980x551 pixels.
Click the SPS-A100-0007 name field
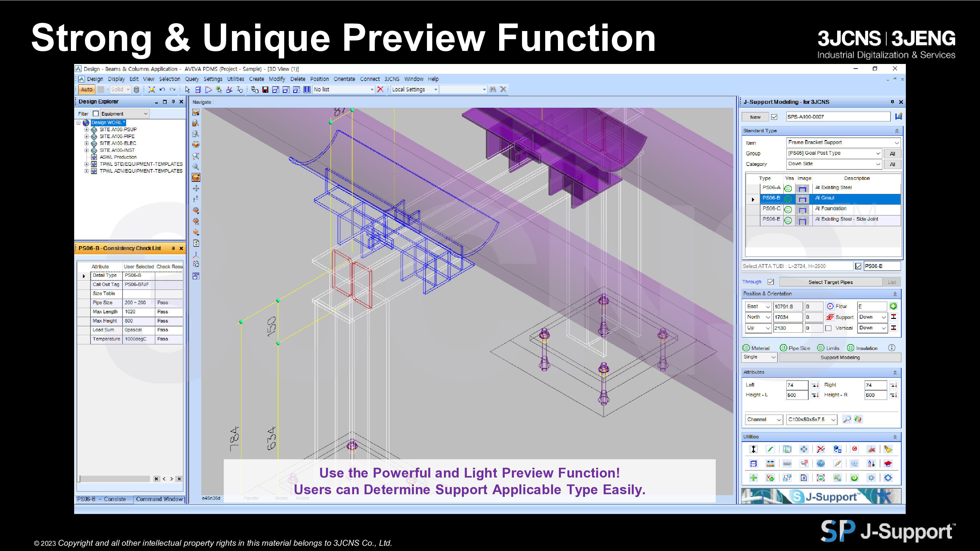click(x=838, y=117)
